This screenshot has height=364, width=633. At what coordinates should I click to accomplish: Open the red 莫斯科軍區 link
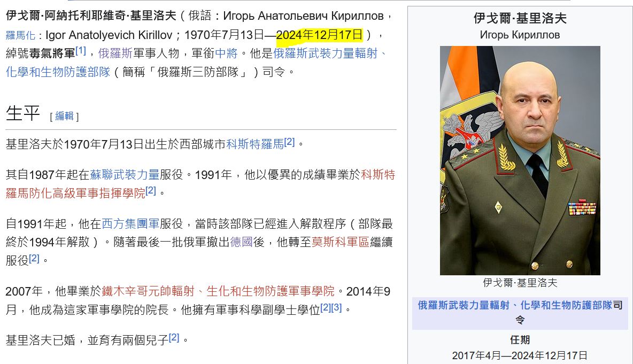pos(341,242)
